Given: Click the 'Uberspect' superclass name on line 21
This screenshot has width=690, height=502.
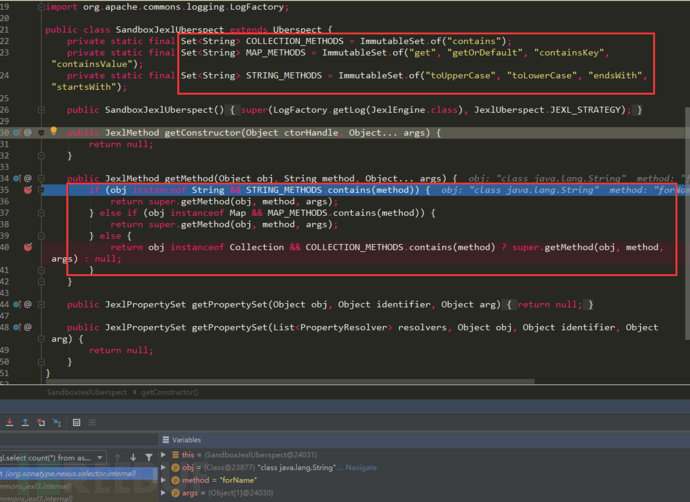Looking at the screenshot, I should pyautogui.click(x=297, y=29).
